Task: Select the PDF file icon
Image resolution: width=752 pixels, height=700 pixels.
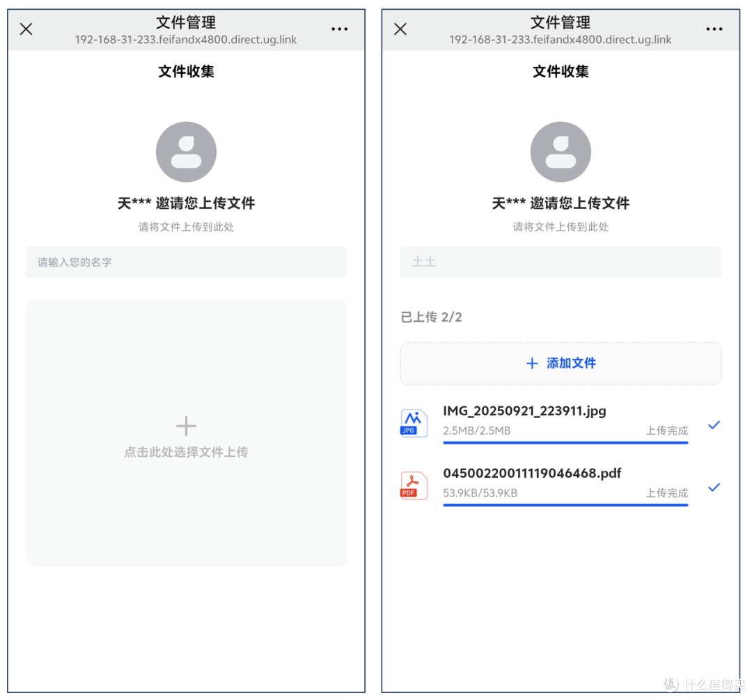Action: click(x=414, y=485)
